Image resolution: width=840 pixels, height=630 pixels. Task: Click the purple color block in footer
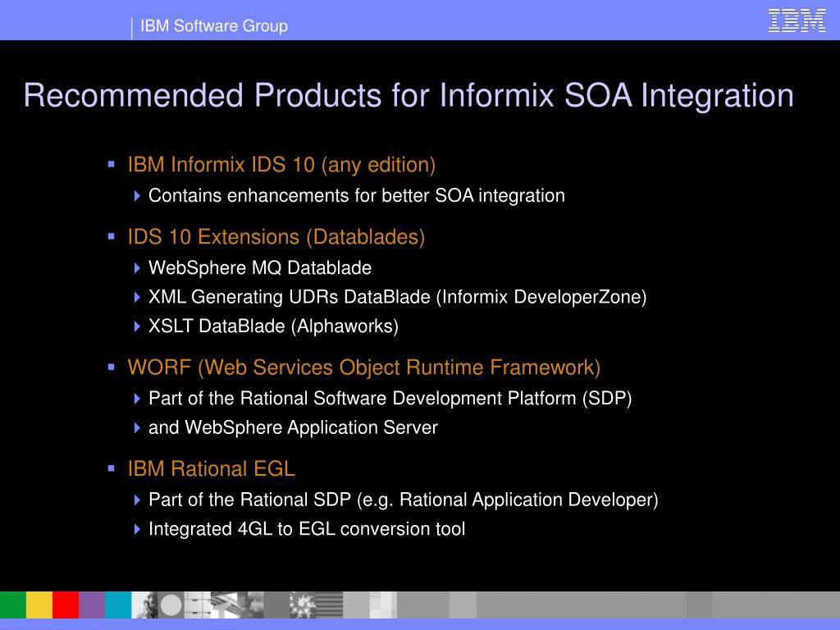click(92, 605)
